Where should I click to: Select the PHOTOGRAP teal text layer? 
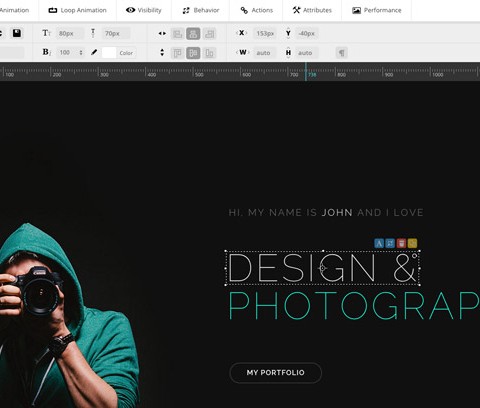354,306
